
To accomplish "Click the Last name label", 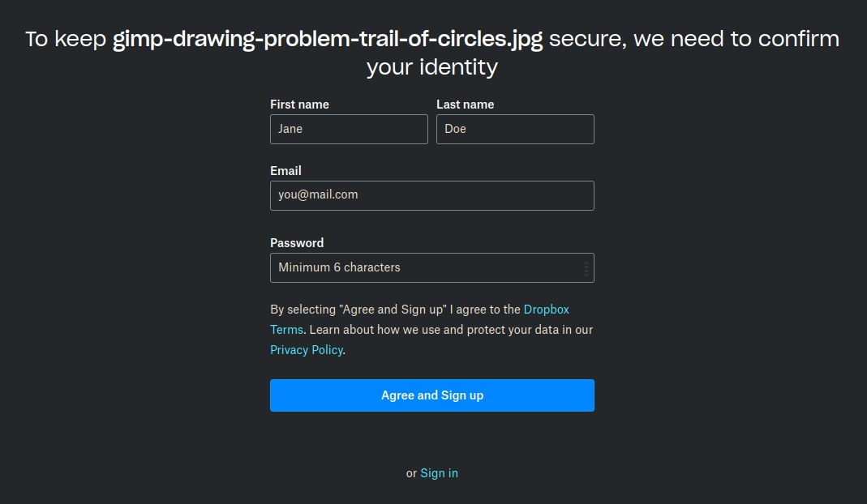I will (x=465, y=105).
